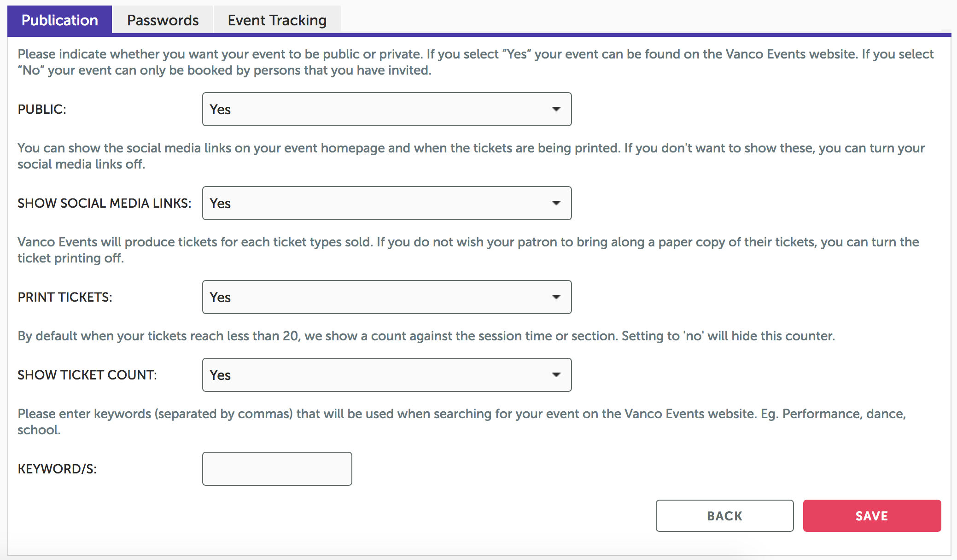Expand the Show Ticket Count dropdown
The height and width of the screenshot is (560, 957).
point(386,375)
